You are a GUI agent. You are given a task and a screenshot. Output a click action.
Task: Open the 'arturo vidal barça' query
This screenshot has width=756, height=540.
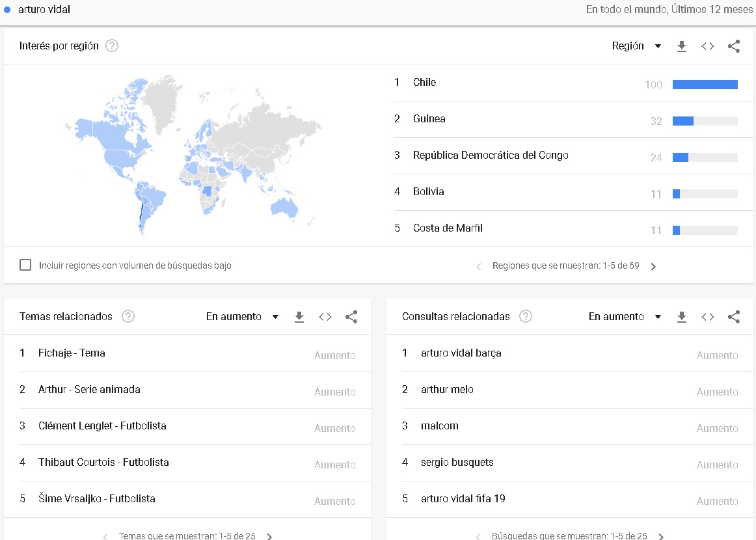(461, 353)
